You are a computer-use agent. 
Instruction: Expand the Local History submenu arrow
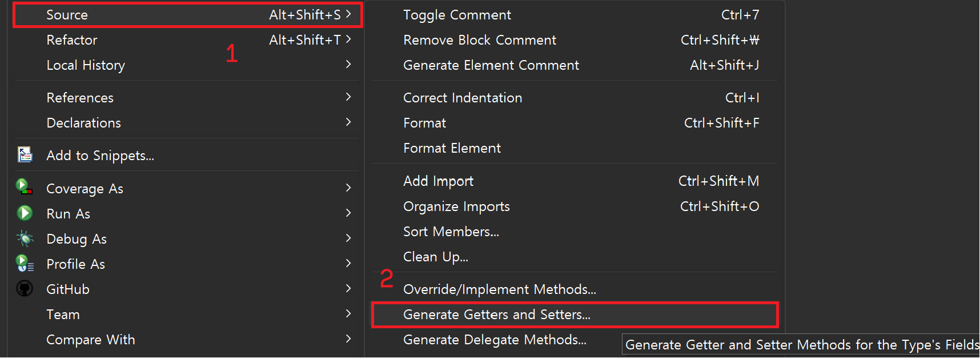[x=348, y=64]
